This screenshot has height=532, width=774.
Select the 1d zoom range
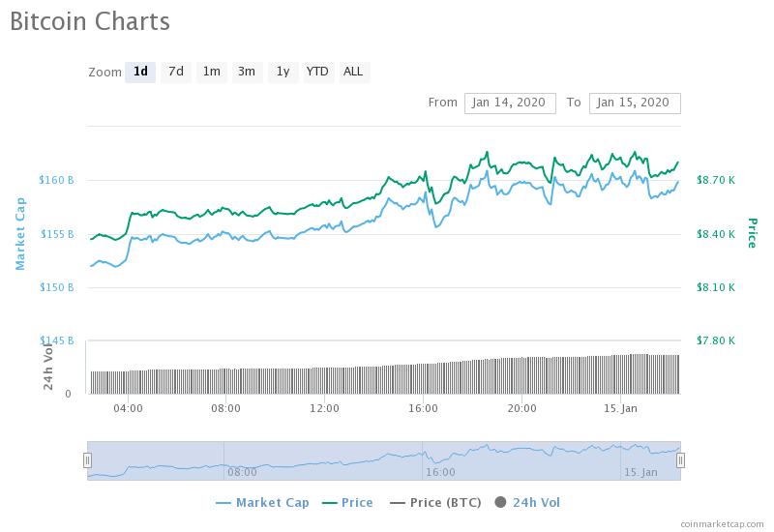(140, 72)
